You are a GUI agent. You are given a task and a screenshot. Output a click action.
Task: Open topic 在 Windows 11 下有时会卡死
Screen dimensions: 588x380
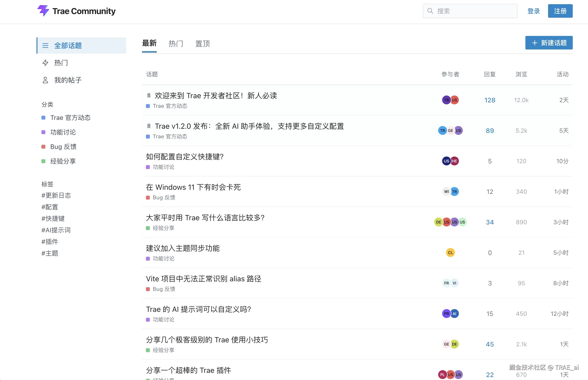coord(193,187)
